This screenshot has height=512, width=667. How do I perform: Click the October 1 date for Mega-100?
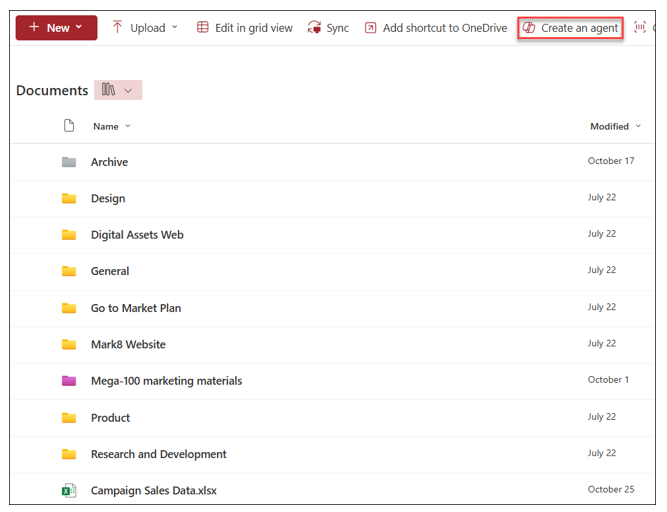pyautogui.click(x=608, y=380)
